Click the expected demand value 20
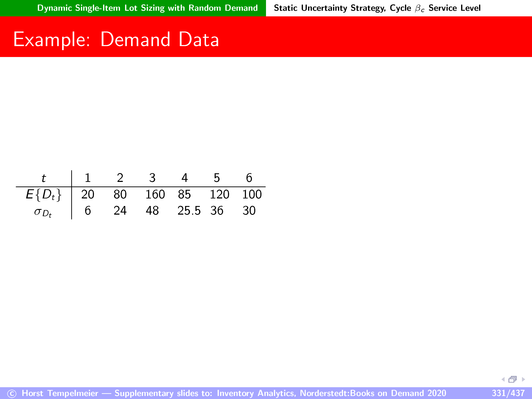Viewport: 532px width, 399px height. (x=88, y=194)
